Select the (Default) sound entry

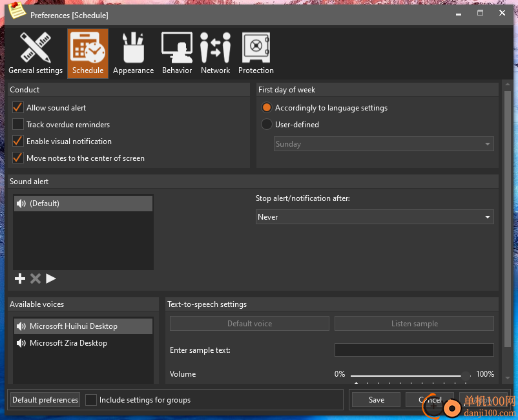(83, 204)
